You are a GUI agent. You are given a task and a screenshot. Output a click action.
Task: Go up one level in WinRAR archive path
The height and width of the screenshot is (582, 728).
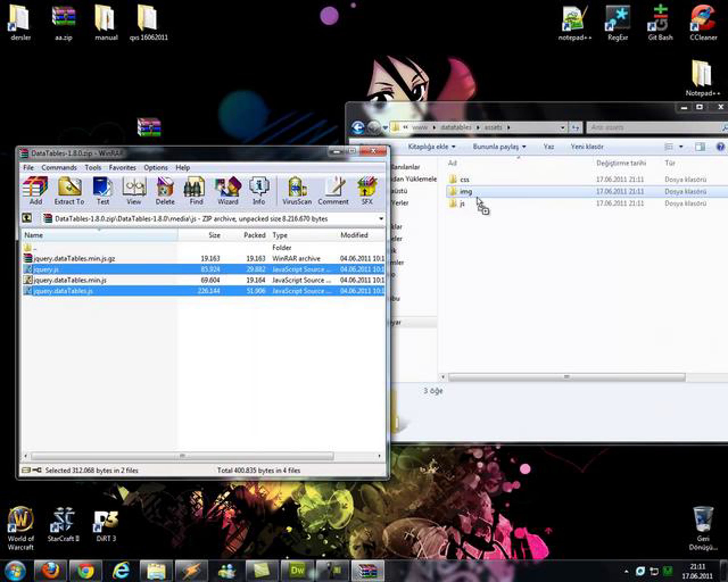coord(27,218)
